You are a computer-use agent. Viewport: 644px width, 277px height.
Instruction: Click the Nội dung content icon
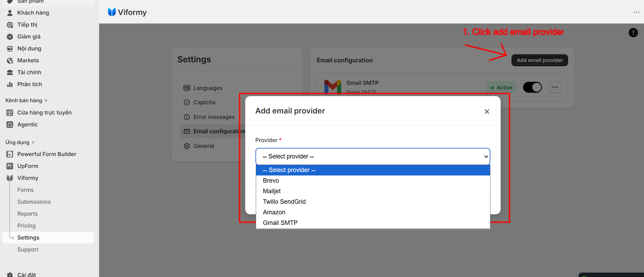point(10,48)
